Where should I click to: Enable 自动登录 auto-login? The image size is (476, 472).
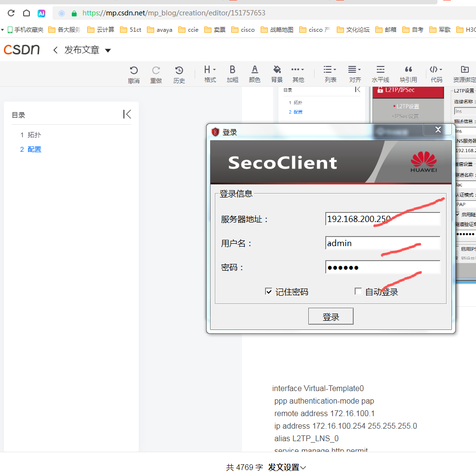pyautogui.click(x=358, y=291)
